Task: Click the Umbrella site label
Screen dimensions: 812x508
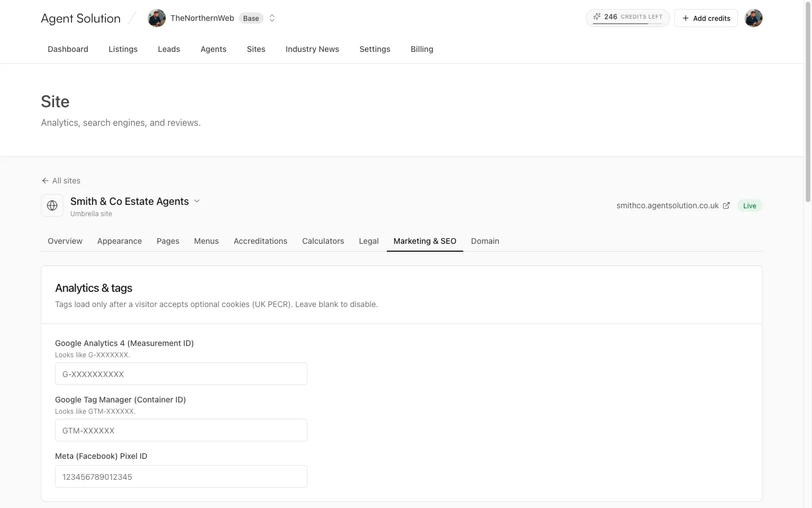Action: click(91, 214)
